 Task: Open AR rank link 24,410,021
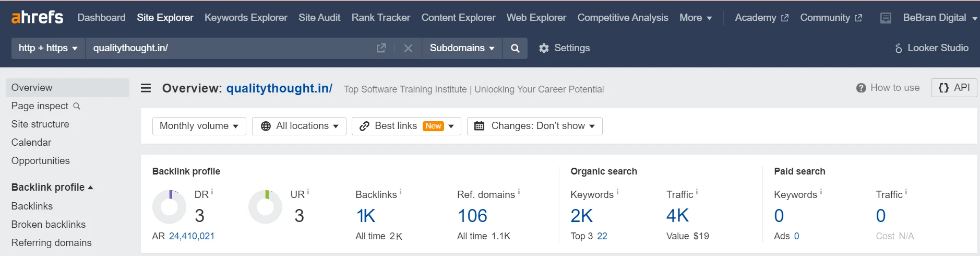tap(192, 236)
